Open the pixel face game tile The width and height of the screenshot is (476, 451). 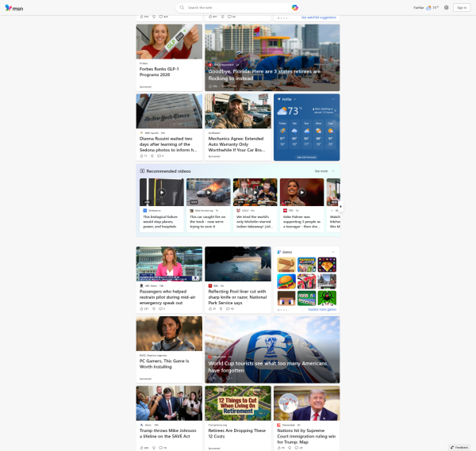point(286,298)
